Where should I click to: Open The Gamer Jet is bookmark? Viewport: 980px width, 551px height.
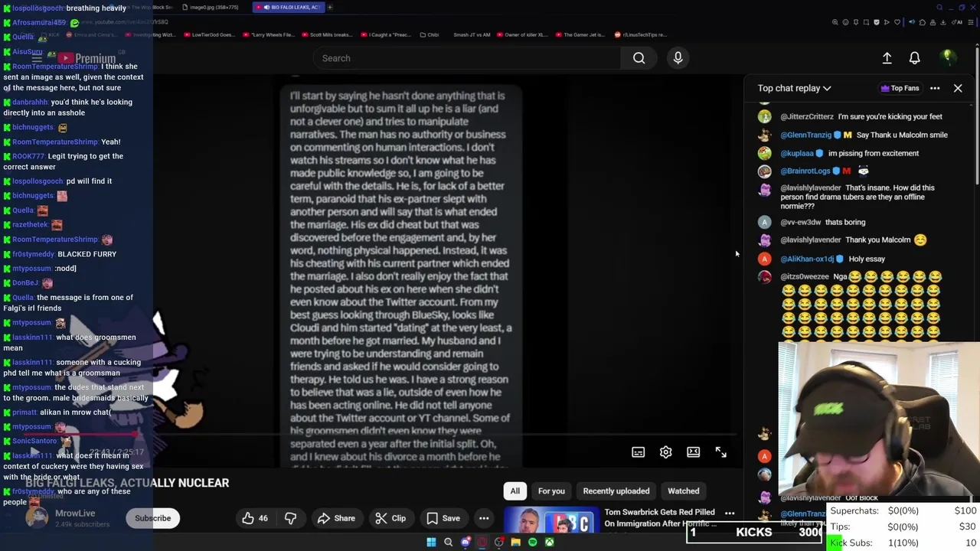point(580,34)
